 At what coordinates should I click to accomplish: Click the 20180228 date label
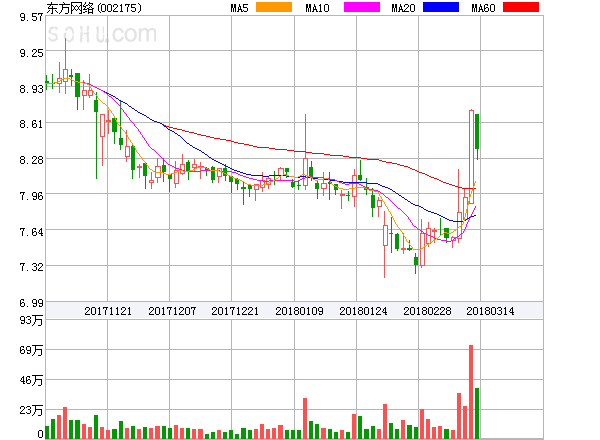(427, 311)
